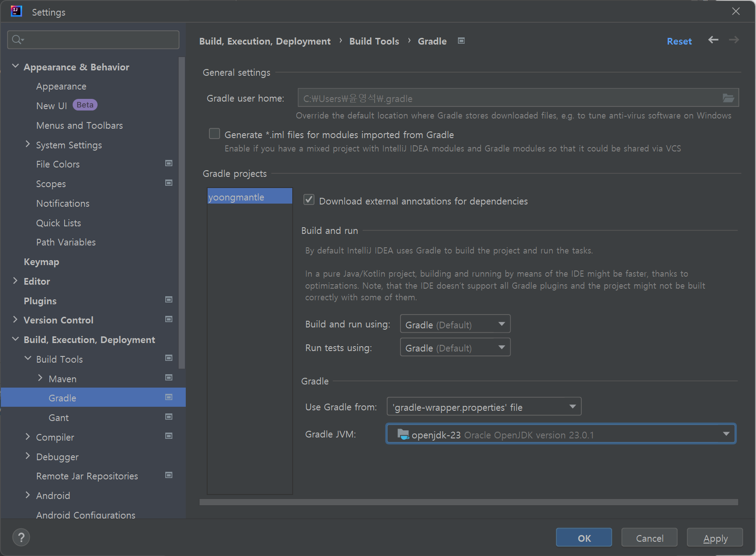This screenshot has width=756, height=556.
Task: Uncheck Download external annotations for dependencies
Action: pos(309,200)
